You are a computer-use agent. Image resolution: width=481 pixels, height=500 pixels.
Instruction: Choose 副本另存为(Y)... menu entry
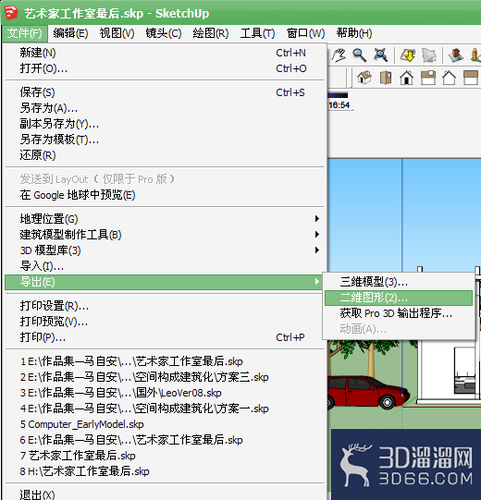tap(165, 124)
